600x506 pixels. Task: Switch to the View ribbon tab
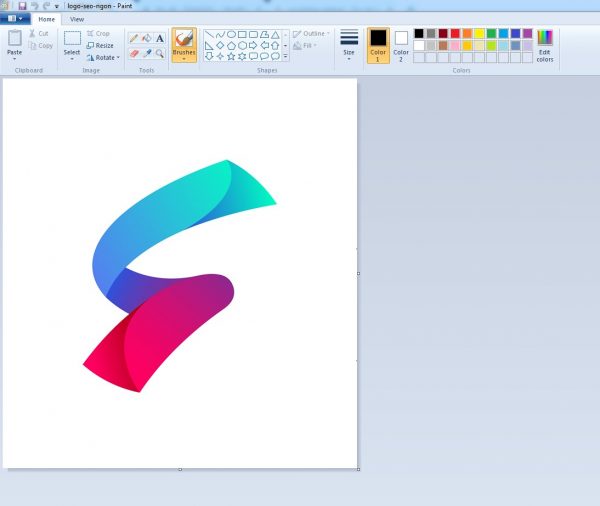pos(77,19)
